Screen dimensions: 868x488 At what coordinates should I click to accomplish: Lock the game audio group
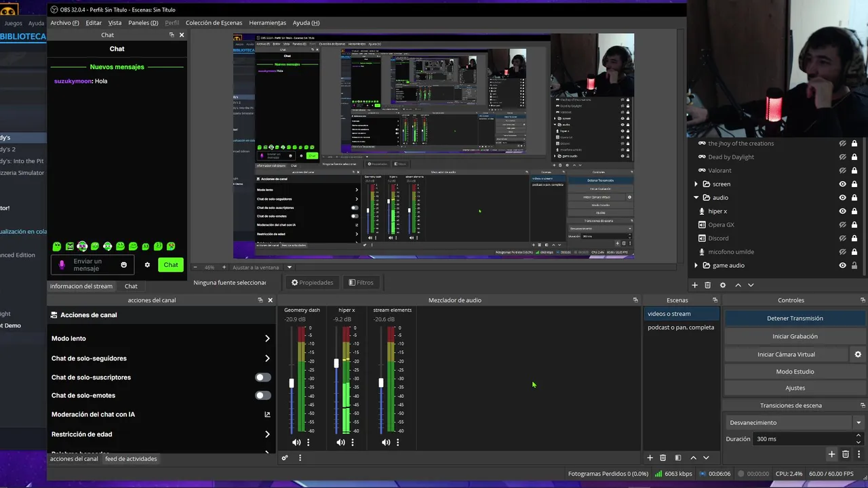854,265
